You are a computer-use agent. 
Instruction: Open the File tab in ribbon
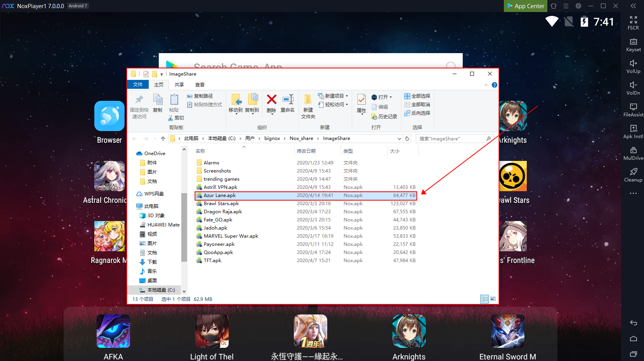(138, 85)
